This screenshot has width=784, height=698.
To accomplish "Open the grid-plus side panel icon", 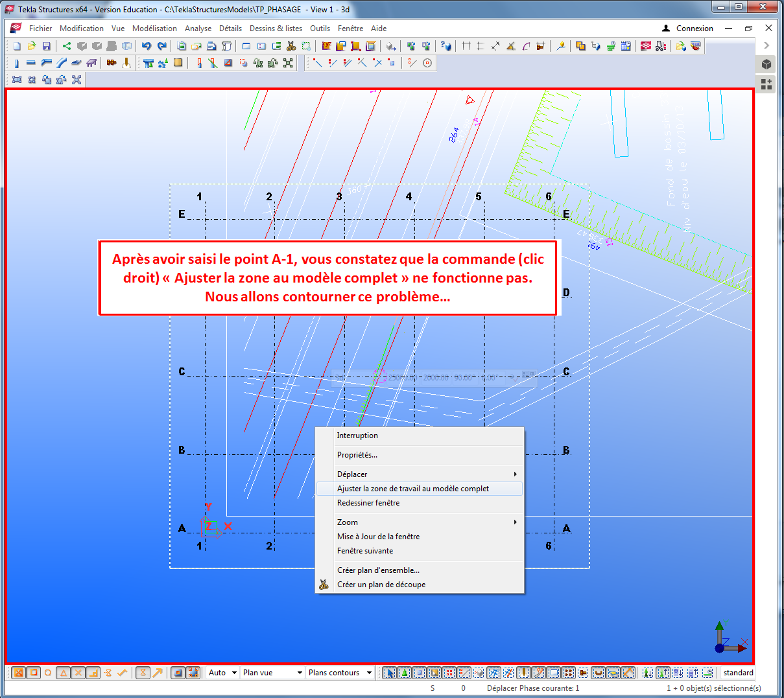I will tap(766, 84).
